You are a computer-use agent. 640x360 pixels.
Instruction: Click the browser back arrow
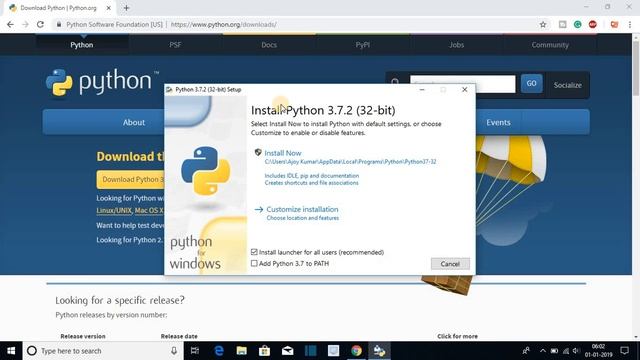(x=10, y=24)
